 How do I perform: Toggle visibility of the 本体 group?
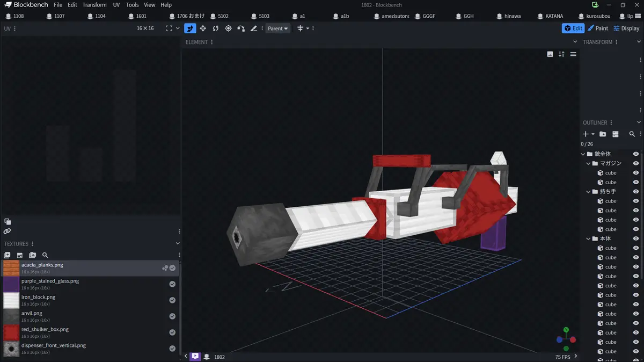coord(636,238)
